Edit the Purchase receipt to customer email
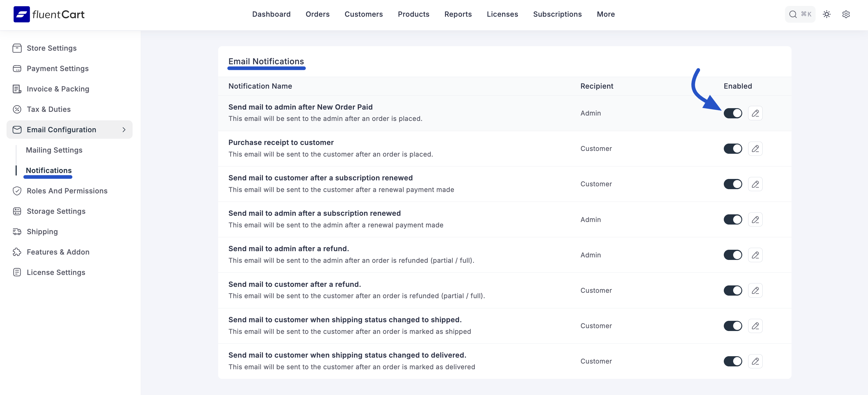The image size is (868, 395). (755, 148)
